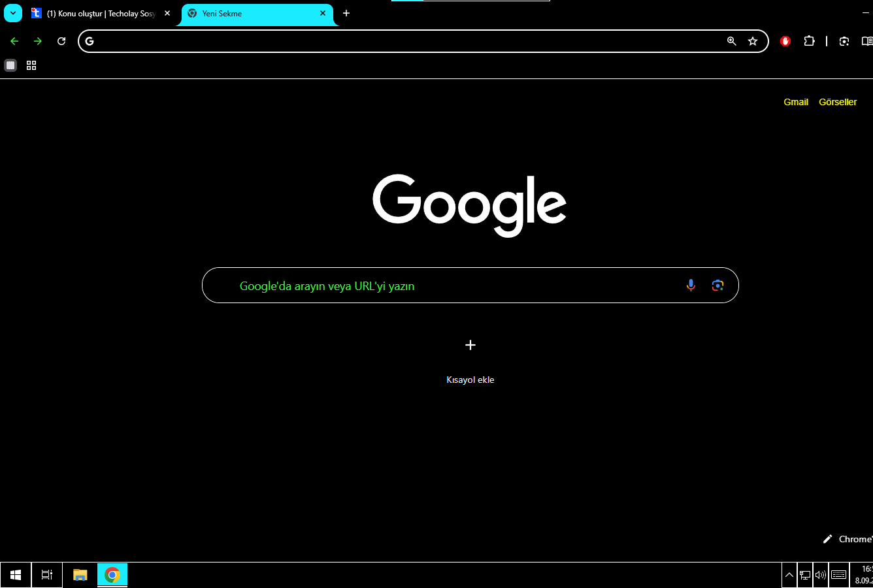Click the Google search box
The width and height of the screenshot is (873, 588).
pos(470,286)
